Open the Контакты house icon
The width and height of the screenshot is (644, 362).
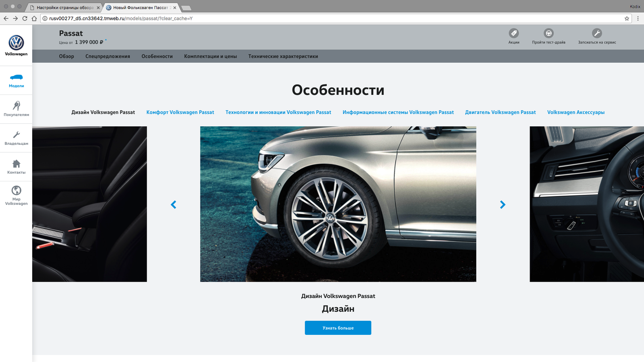(x=16, y=164)
